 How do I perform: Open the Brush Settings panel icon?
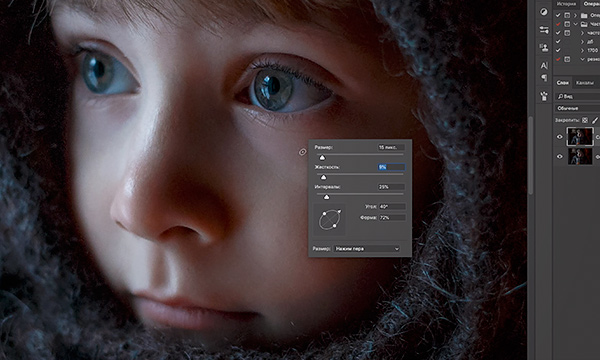[x=544, y=30]
